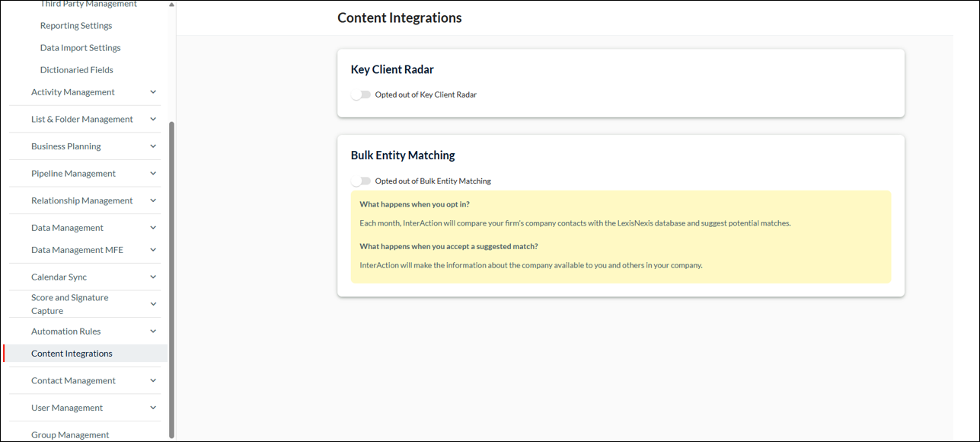
Task: Expand Relationship Management chevron arrow
Action: 153,200
